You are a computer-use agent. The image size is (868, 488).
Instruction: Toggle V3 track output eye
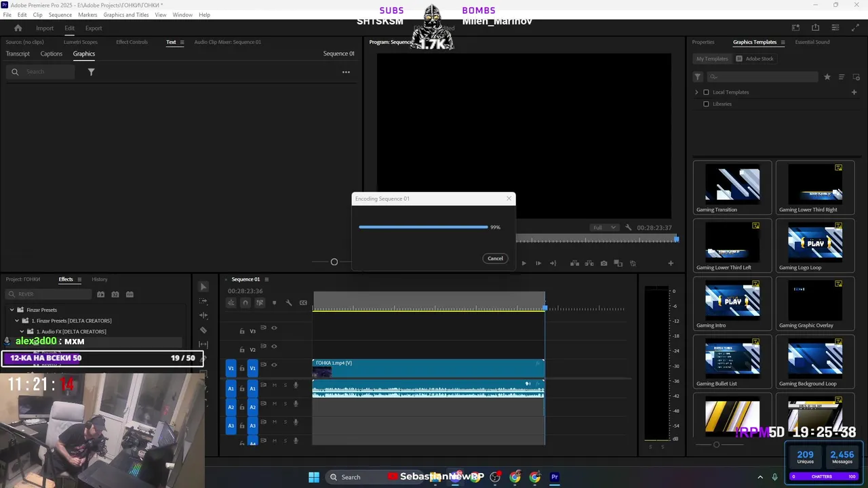(274, 328)
